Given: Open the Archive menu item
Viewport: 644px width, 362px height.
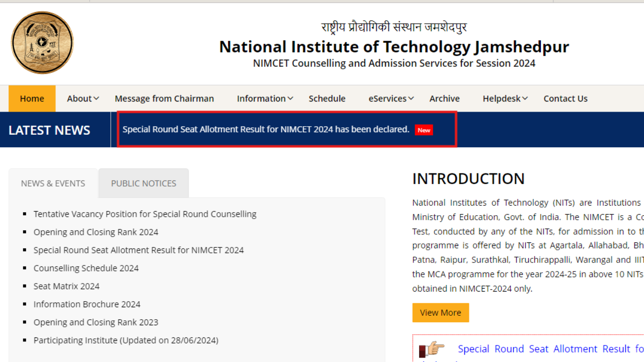Looking at the screenshot, I should 444,99.
